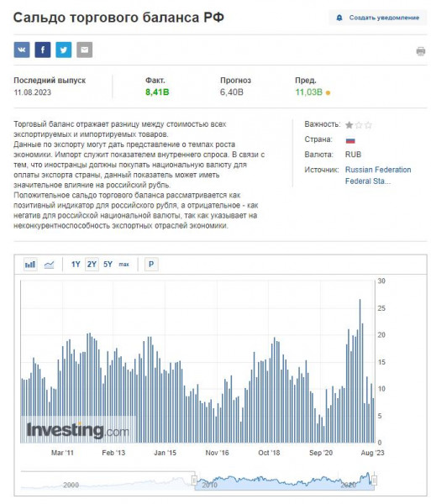
Task: Tweet this page via the Twitter icon
Action: point(64,50)
